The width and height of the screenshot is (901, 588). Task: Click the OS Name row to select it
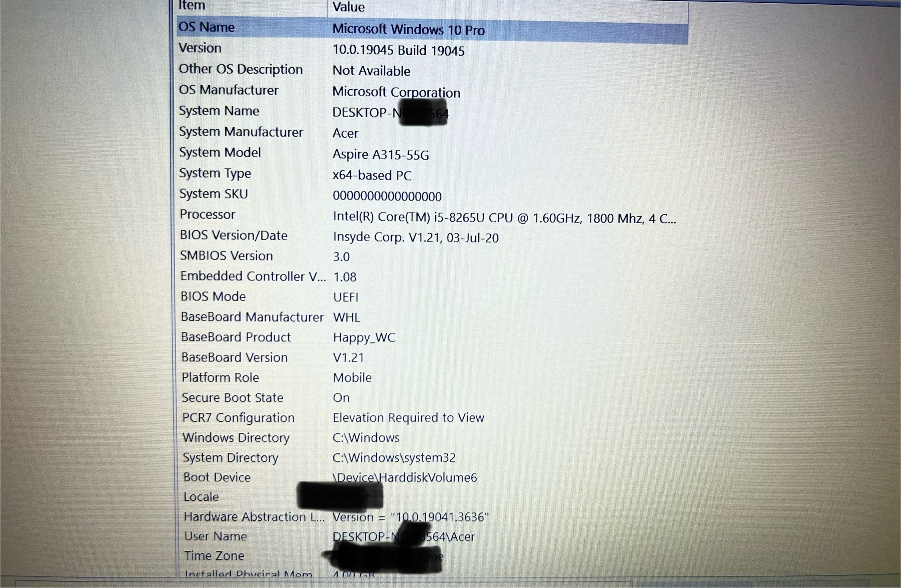point(430,27)
